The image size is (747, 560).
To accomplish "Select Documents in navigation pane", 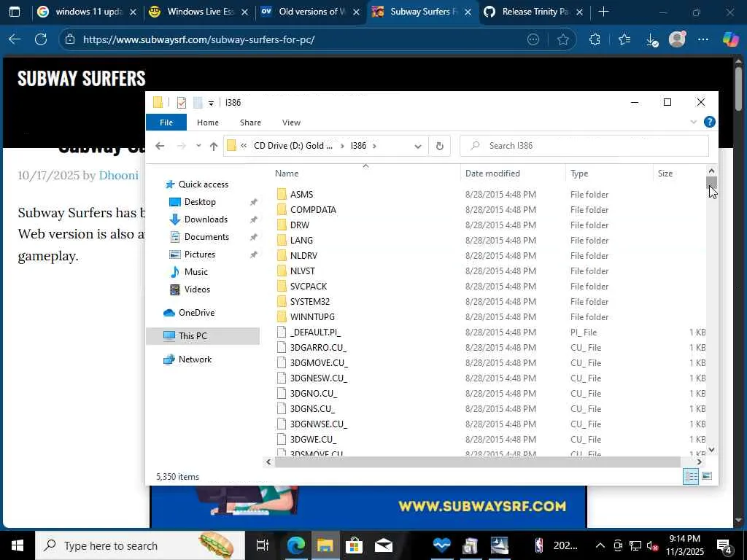I will point(206,237).
